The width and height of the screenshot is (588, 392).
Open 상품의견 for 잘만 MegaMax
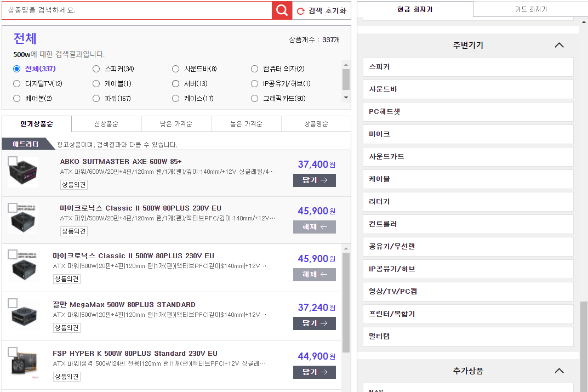point(67,327)
